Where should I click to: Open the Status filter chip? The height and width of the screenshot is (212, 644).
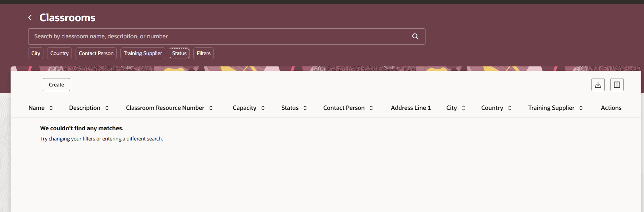click(x=179, y=53)
